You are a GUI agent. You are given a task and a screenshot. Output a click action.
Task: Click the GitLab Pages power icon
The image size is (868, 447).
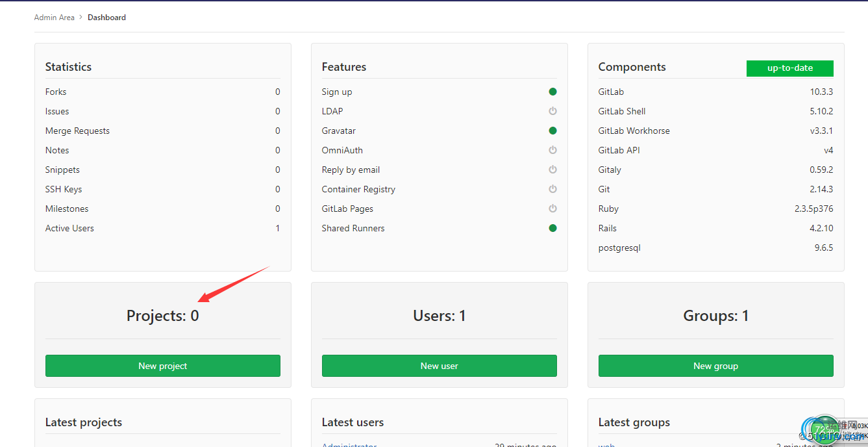[552, 209]
